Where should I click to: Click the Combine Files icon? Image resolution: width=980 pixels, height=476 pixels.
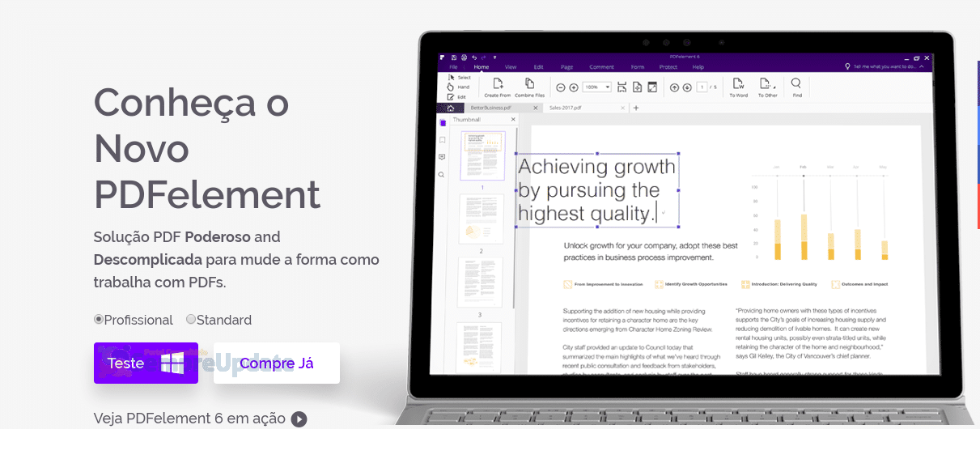coord(529,83)
